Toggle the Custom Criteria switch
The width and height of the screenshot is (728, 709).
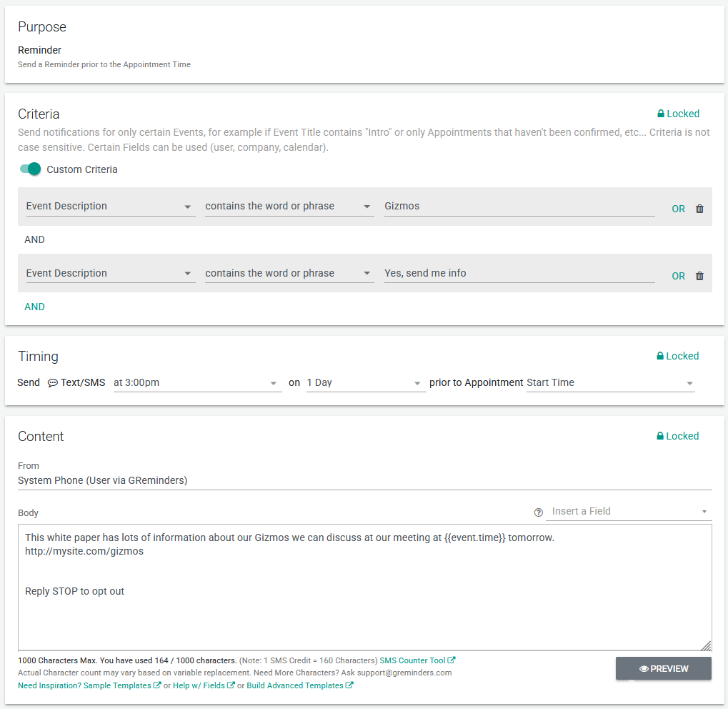pyautogui.click(x=30, y=169)
